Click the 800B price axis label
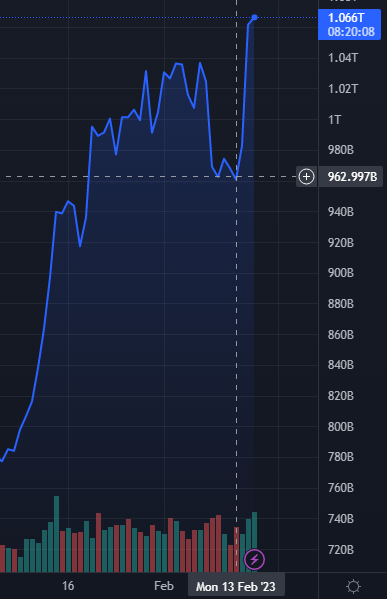This screenshot has height=599, width=387. [341, 427]
